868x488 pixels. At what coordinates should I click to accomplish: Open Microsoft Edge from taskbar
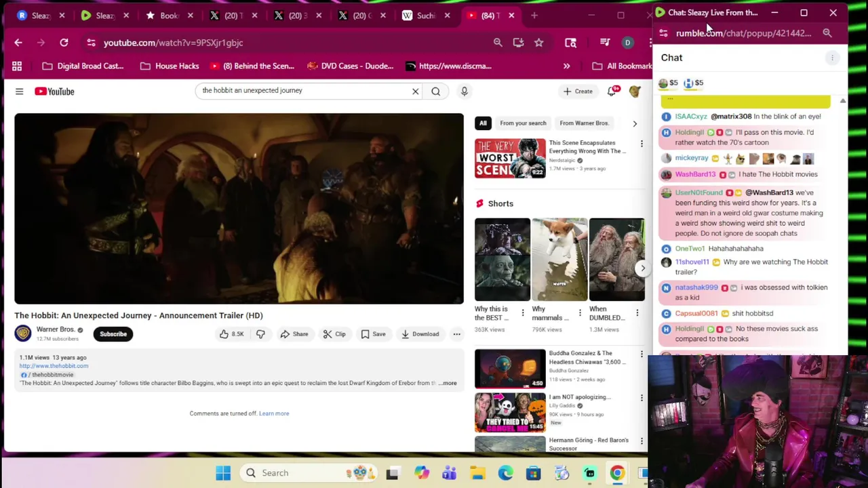[x=505, y=473]
